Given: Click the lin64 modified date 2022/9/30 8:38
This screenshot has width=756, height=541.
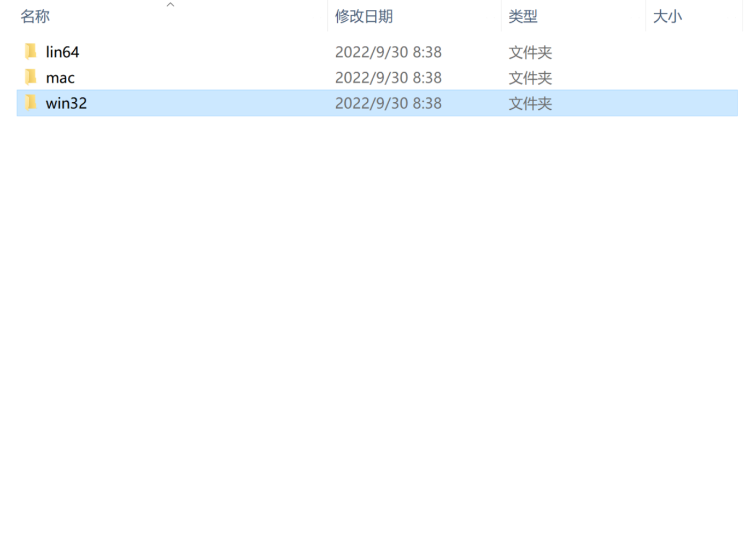Looking at the screenshot, I should click(x=389, y=52).
